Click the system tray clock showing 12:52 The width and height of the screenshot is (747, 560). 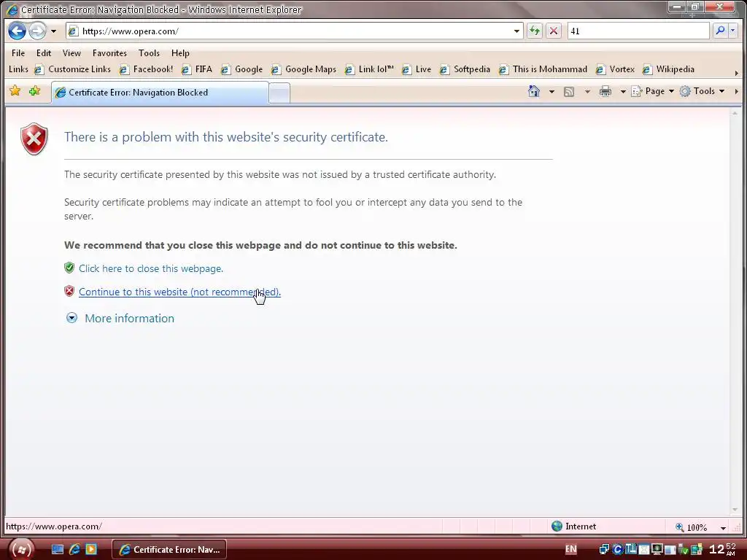pos(723,549)
